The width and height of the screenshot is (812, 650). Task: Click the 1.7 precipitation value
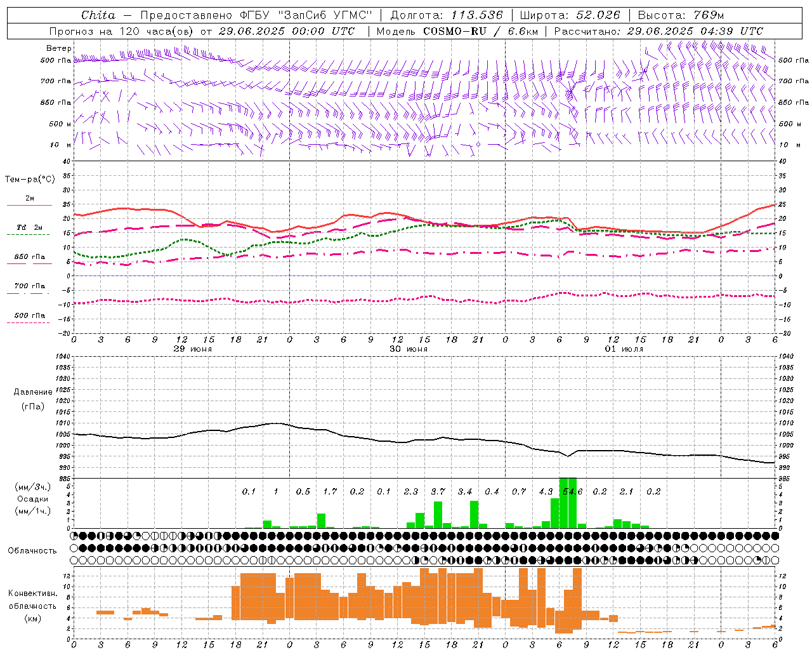pos(330,492)
